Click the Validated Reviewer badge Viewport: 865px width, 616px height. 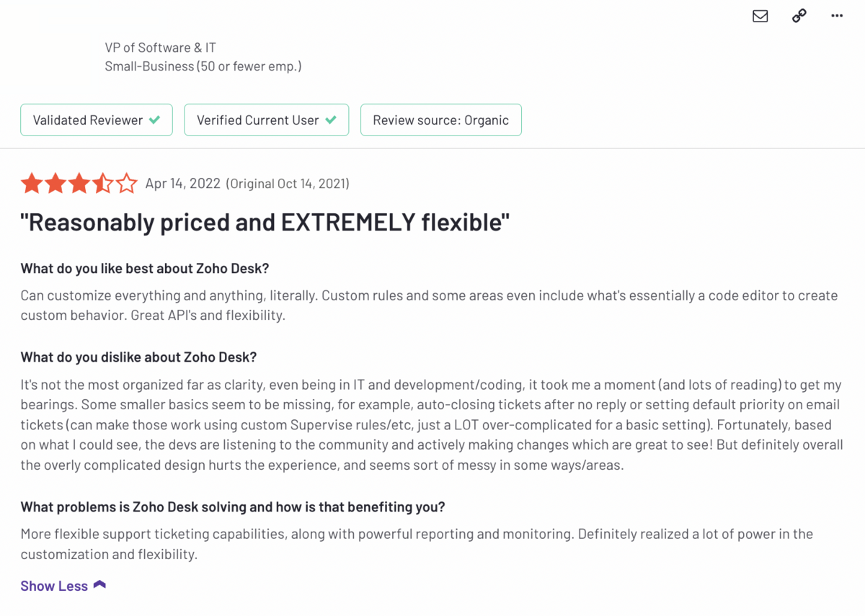point(97,120)
